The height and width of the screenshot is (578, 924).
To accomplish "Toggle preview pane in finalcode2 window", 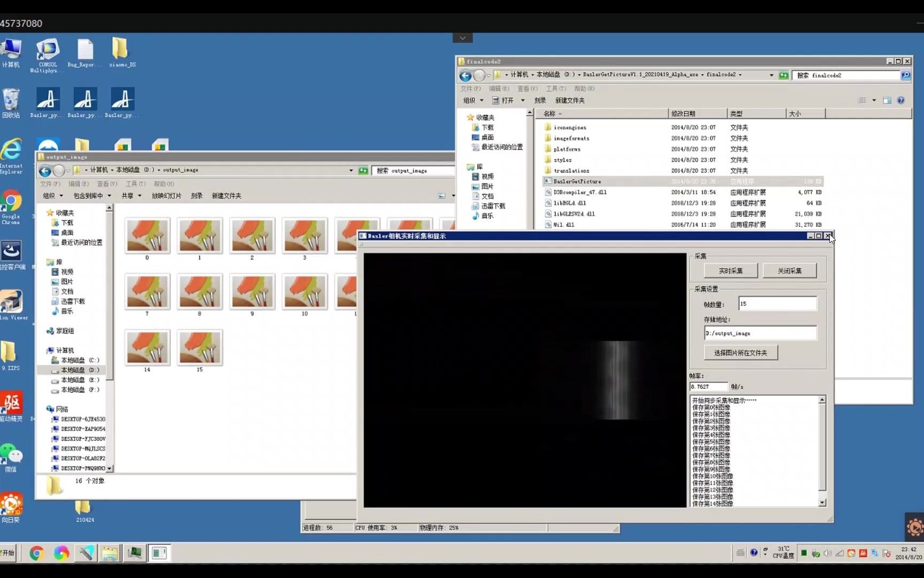I will coord(887,101).
